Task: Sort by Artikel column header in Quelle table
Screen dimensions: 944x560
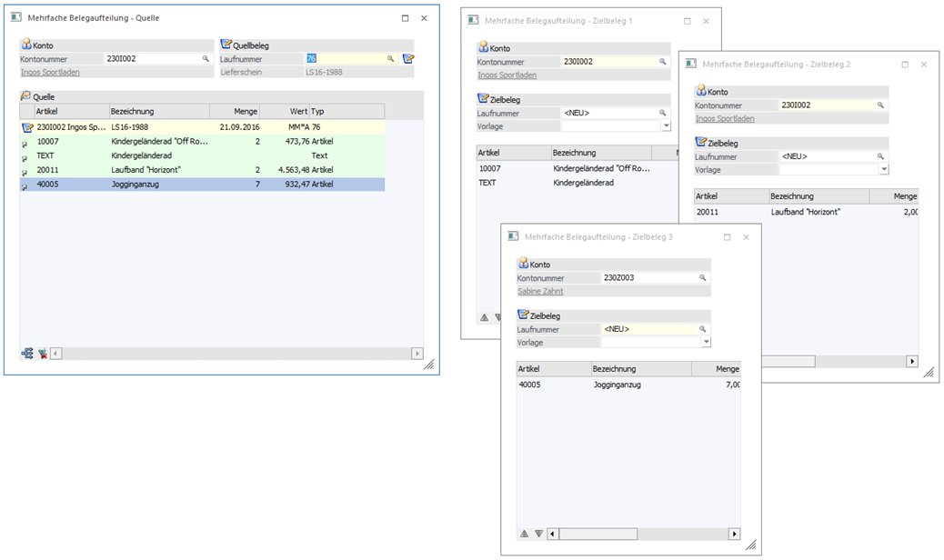Action: (72, 111)
